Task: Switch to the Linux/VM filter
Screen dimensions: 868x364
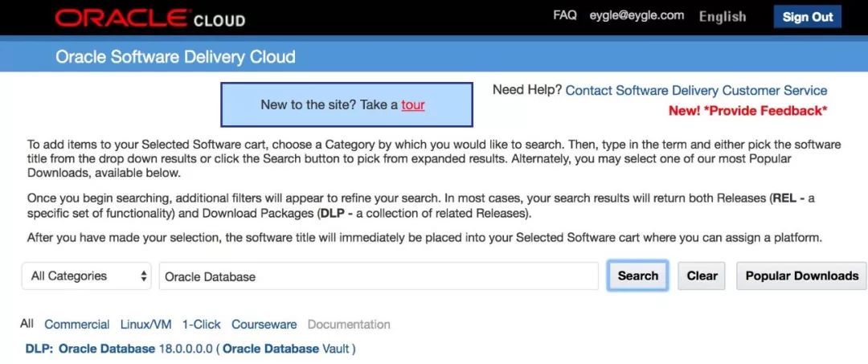Action: click(145, 325)
